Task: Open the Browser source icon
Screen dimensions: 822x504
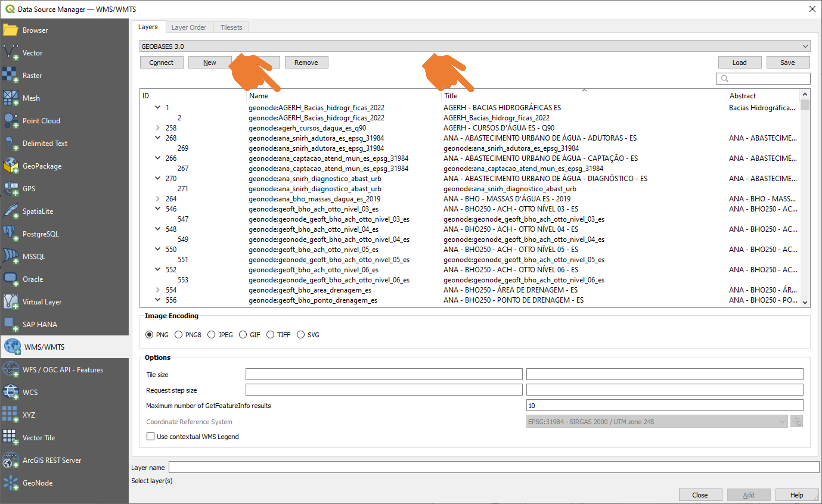Action: 10,30
